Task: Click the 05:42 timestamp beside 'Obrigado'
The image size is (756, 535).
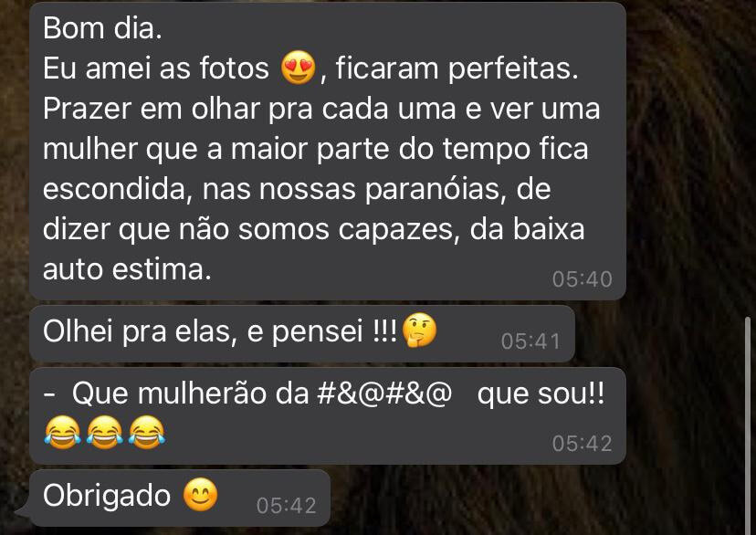Action: pyautogui.click(x=287, y=506)
